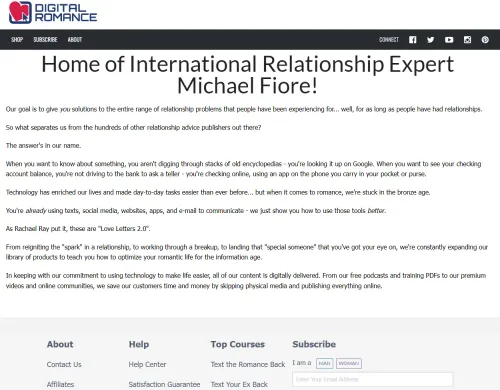Click the 'The answer's in our name.' line
Viewport: 500px width, 390px height.
tap(43, 145)
